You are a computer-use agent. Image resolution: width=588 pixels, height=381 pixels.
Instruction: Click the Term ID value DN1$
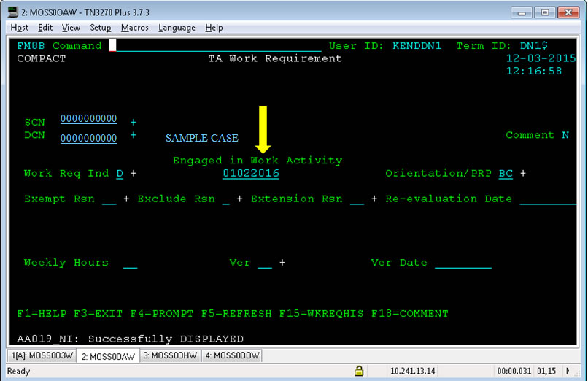(x=533, y=46)
